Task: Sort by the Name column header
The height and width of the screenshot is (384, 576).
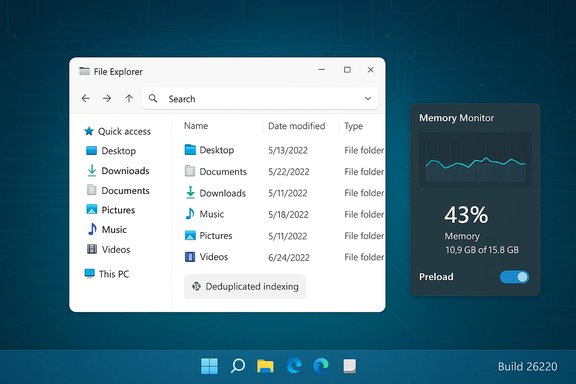Action: (196, 126)
